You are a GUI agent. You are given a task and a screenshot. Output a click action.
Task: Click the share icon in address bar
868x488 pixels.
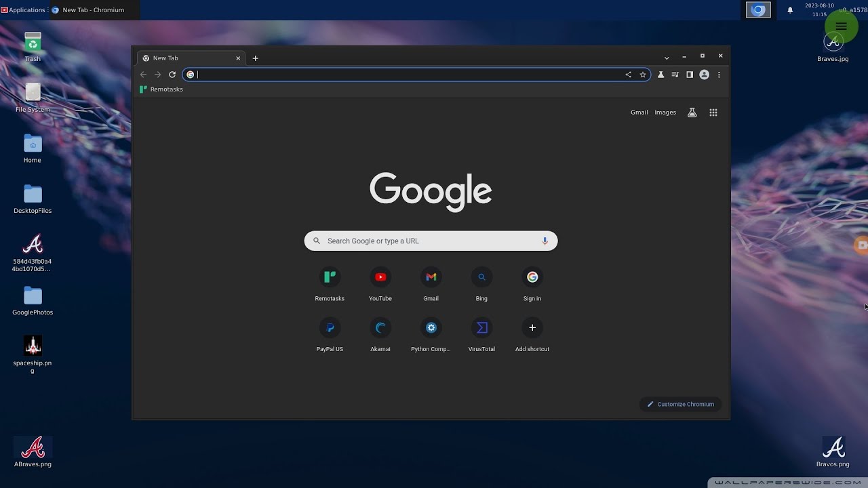coord(628,75)
